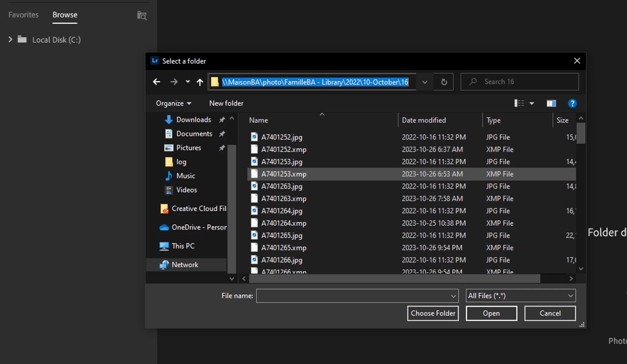Open the Music quick access folder
The image size is (627, 364).
185,176
